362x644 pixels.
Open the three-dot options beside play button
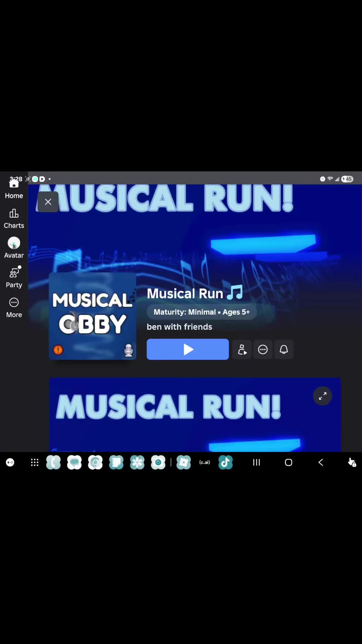pyautogui.click(x=263, y=350)
